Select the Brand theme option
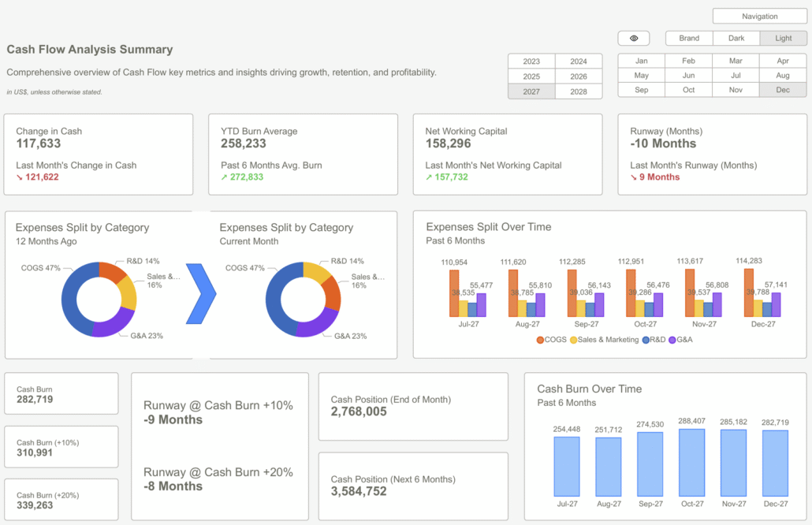Image resolution: width=812 pixels, height=525 pixels. 689,39
